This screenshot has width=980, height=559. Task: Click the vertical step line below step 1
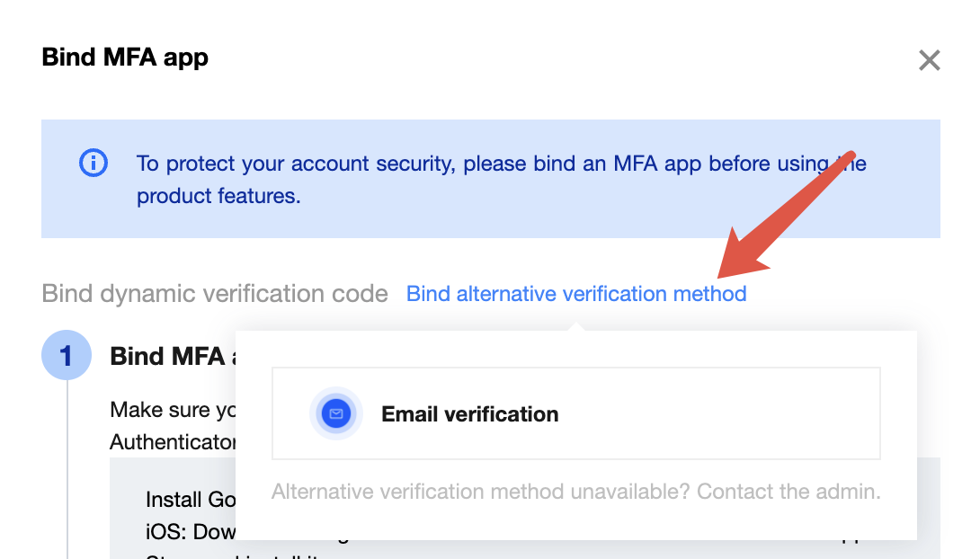click(67, 467)
